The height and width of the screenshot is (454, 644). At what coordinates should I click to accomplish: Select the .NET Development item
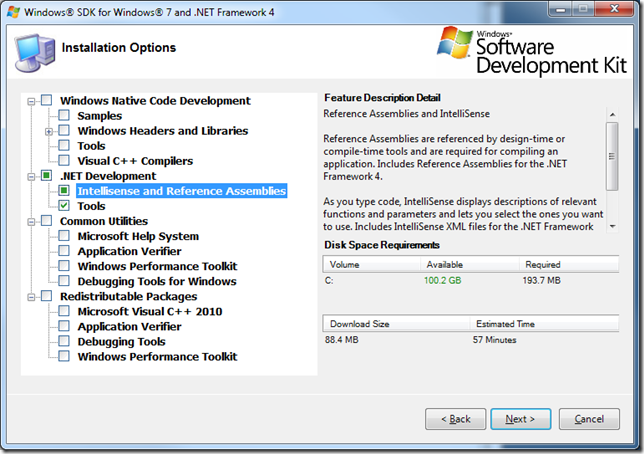[x=108, y=176]
